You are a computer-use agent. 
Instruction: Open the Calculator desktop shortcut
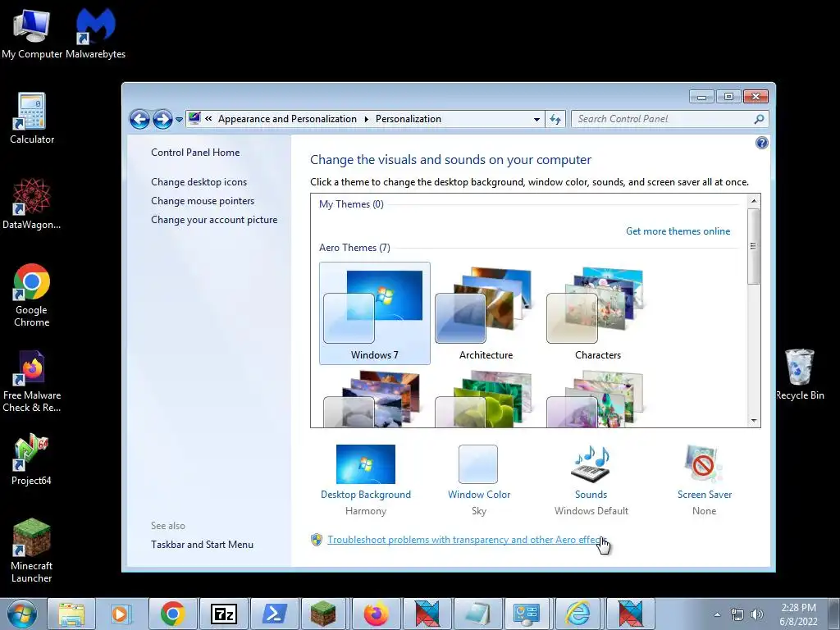pos(32,118)
